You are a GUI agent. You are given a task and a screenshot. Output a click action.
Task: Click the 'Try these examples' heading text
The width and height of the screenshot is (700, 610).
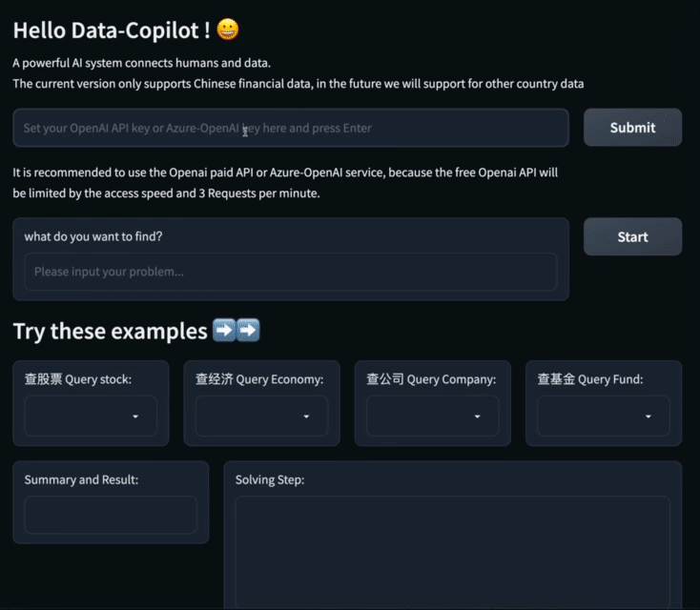[110, 332]
